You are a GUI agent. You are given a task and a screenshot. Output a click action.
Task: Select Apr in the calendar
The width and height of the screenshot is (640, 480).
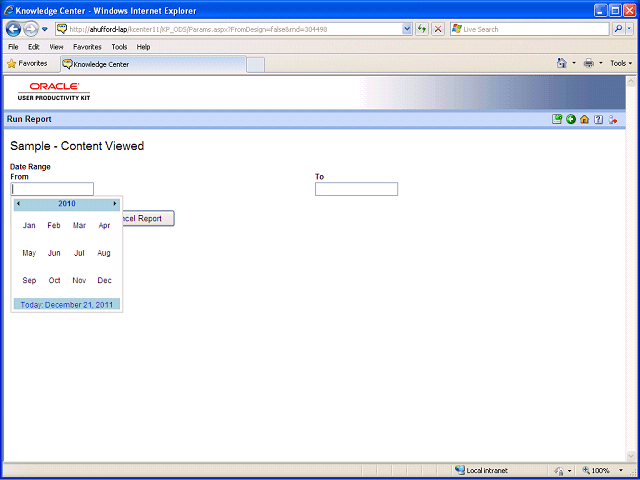coord(104,225)
